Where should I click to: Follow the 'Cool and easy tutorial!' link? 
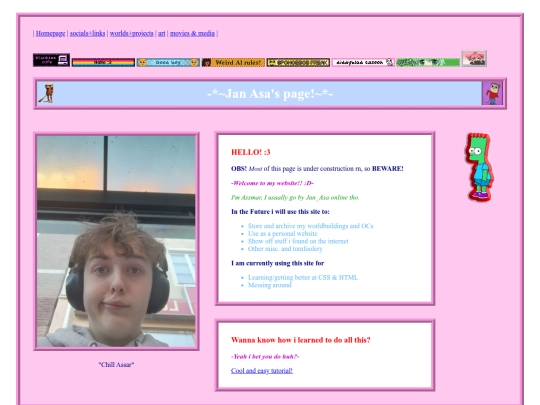click(262, 371)
